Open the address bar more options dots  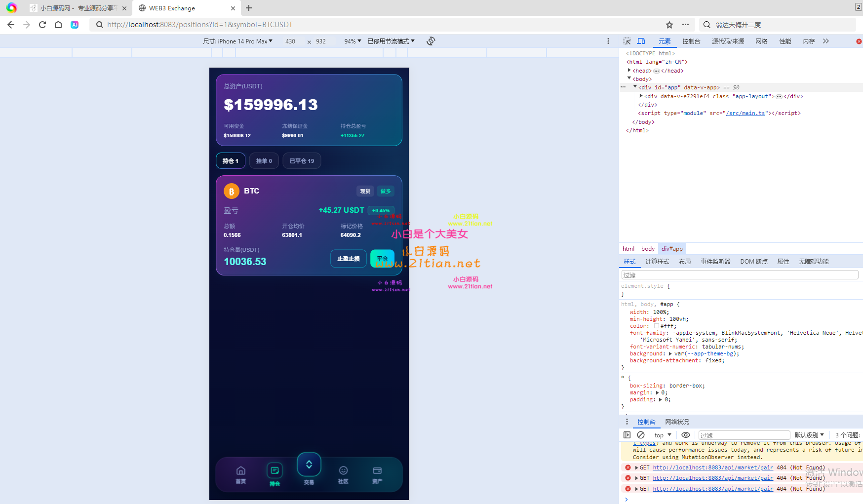click(x=685, y=25)
